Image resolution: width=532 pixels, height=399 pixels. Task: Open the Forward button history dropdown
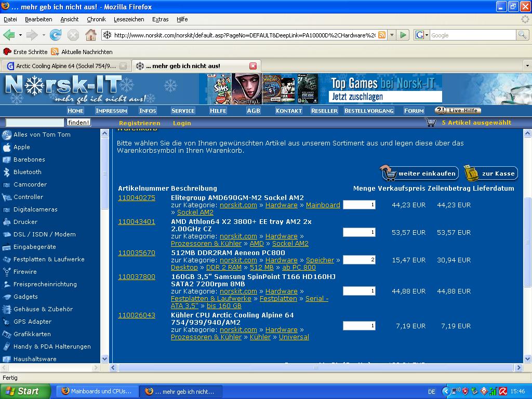(44, 35)
